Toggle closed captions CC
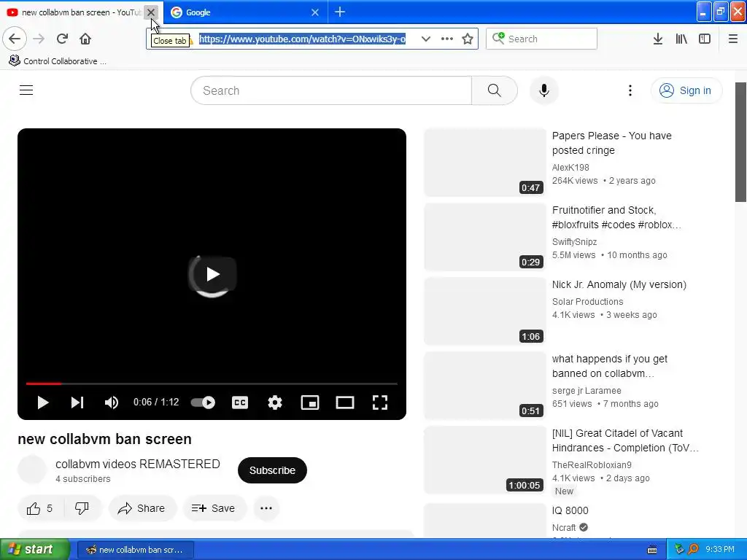The width and height of the screenshot is (747, 560). tap(239, 402)
